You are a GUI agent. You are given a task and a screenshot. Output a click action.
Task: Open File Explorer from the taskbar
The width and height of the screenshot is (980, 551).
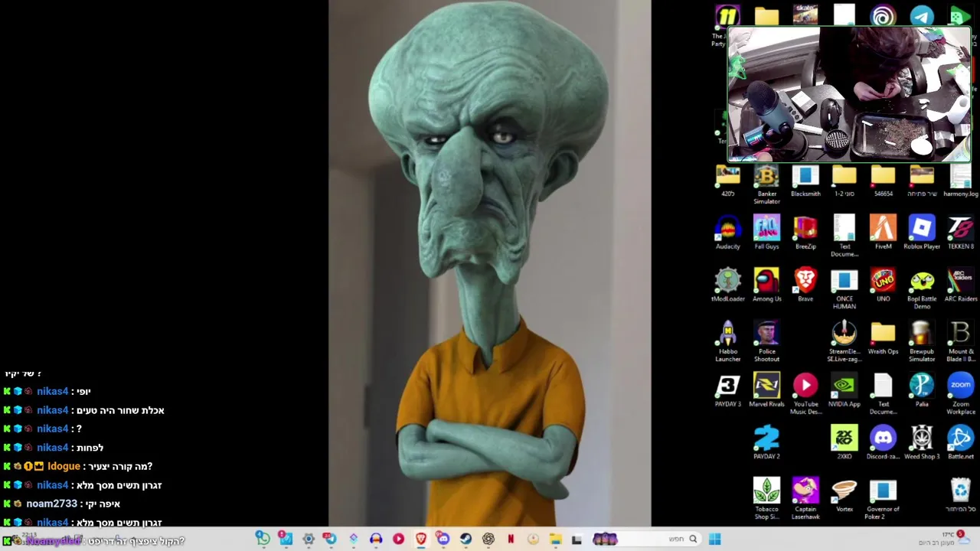(555, 540)
